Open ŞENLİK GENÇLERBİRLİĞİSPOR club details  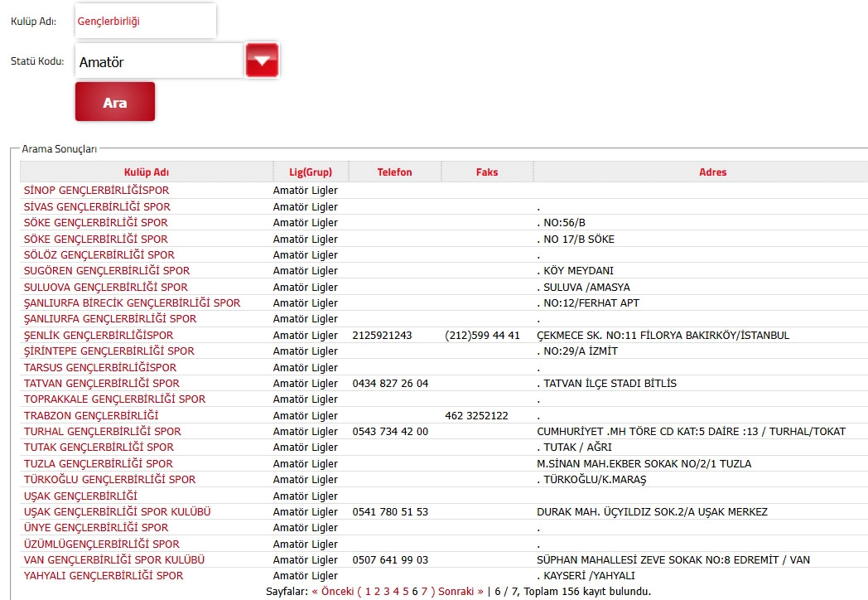[x=99, y=336]
